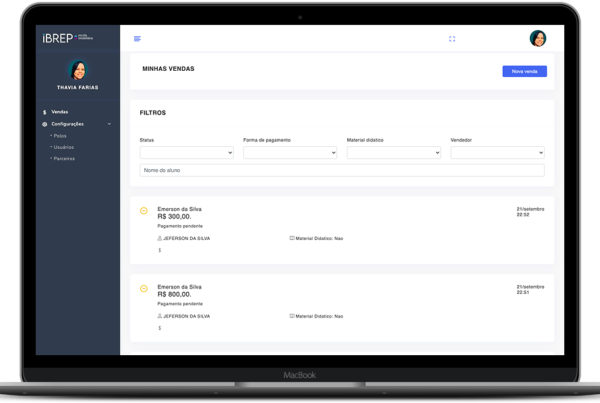Click Pagamento pendente on R$ 800,00 sale
600x403 pixels.
180,304
